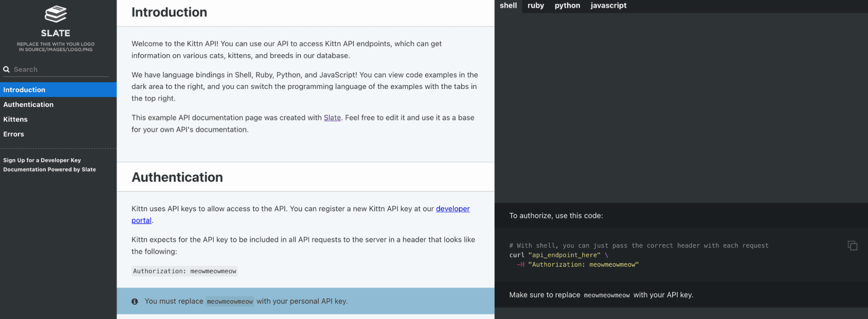Copy the shell code block via the copy icon

(x=852, y=246)
